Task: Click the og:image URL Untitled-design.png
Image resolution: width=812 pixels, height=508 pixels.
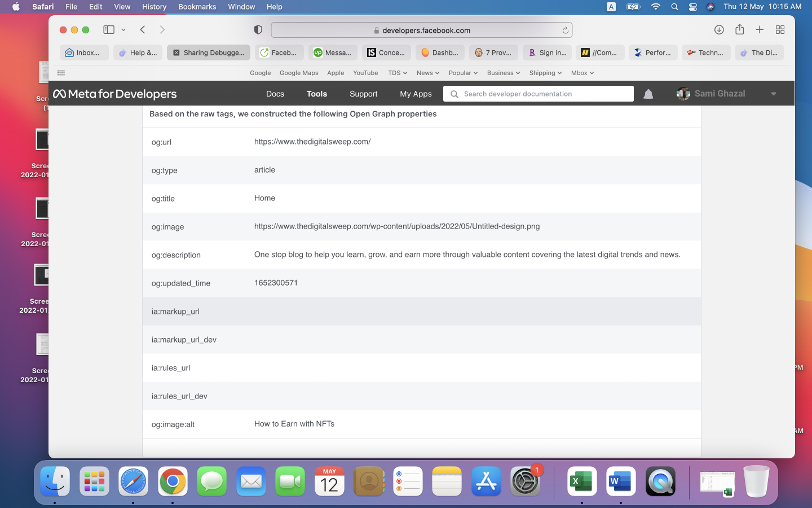Action: (397, 226)
